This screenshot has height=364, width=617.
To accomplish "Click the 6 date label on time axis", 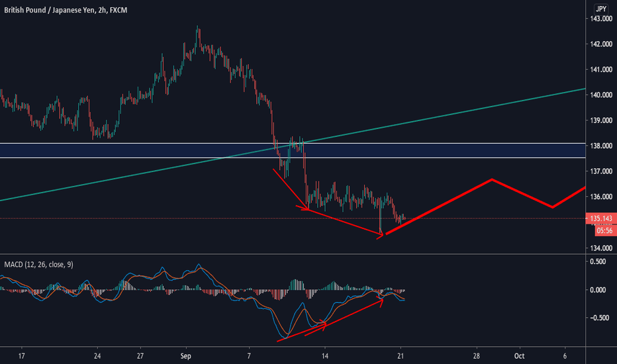I will [x=565, y=356].
